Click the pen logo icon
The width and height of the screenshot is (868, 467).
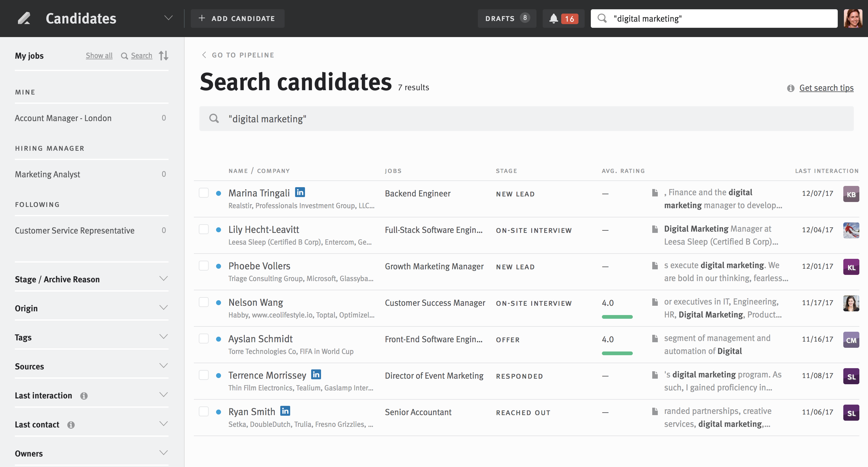point(24,18)
